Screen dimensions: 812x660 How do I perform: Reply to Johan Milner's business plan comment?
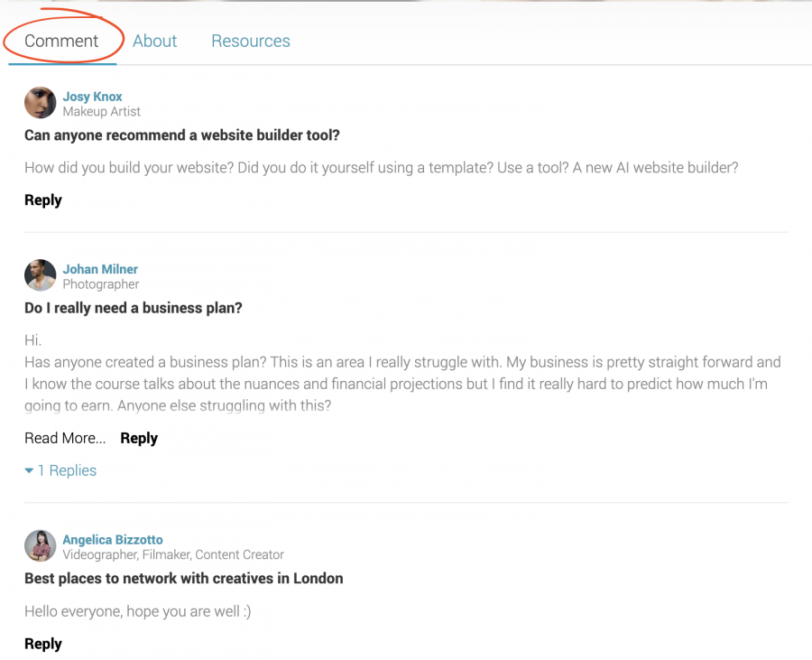point(139,438)
